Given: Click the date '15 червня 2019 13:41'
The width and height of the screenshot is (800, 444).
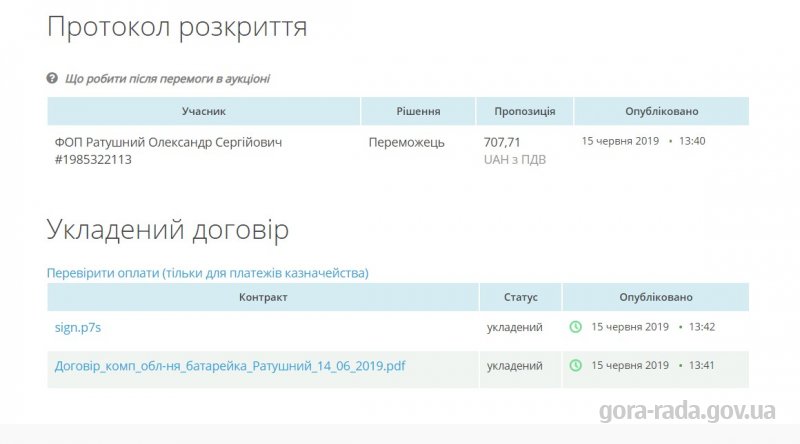Looking at the screenshot, I should pyautogui.click(x=653, y=365).
